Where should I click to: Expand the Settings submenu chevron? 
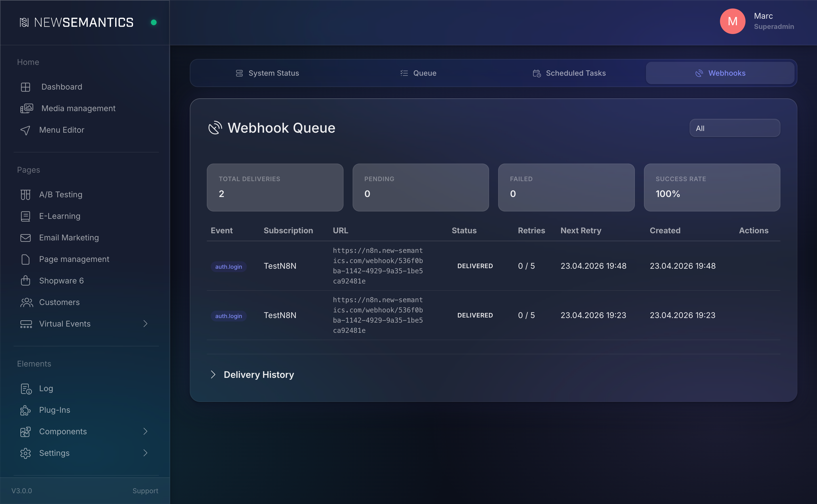pyautogui.click(x=145, y=453)
